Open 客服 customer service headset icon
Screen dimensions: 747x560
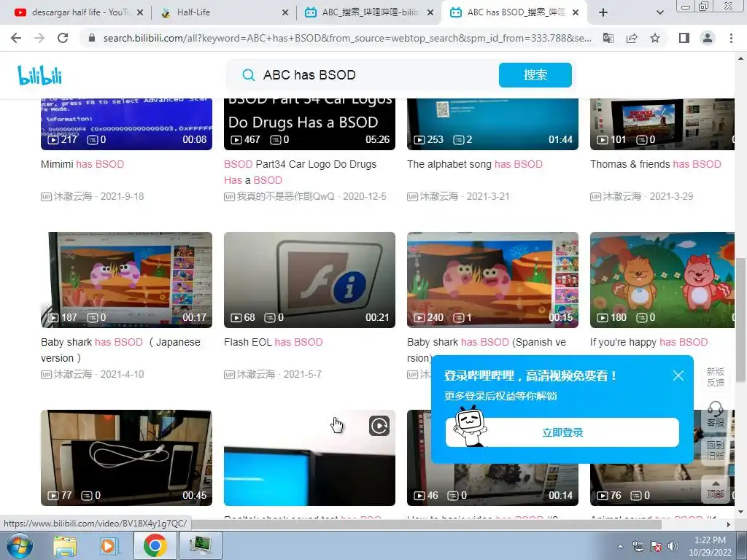(x=716, y=414)
